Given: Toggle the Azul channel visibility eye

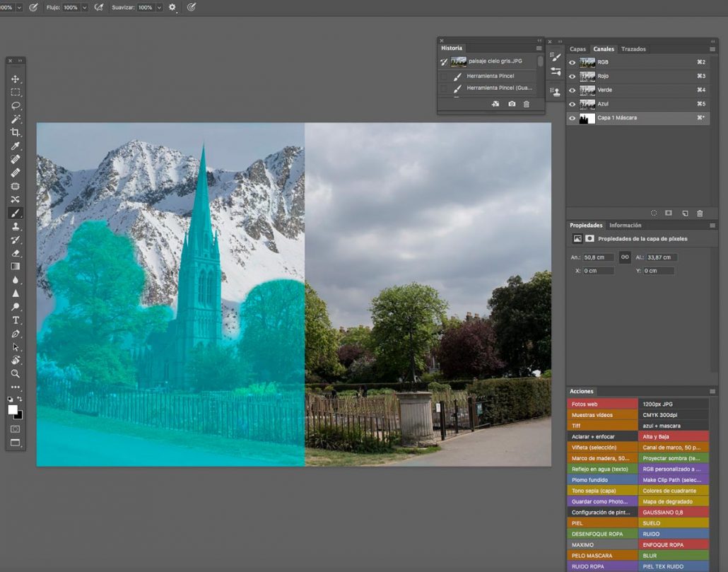Looking at the screenshot, I should pyautogui.click(x=573, y=104).
